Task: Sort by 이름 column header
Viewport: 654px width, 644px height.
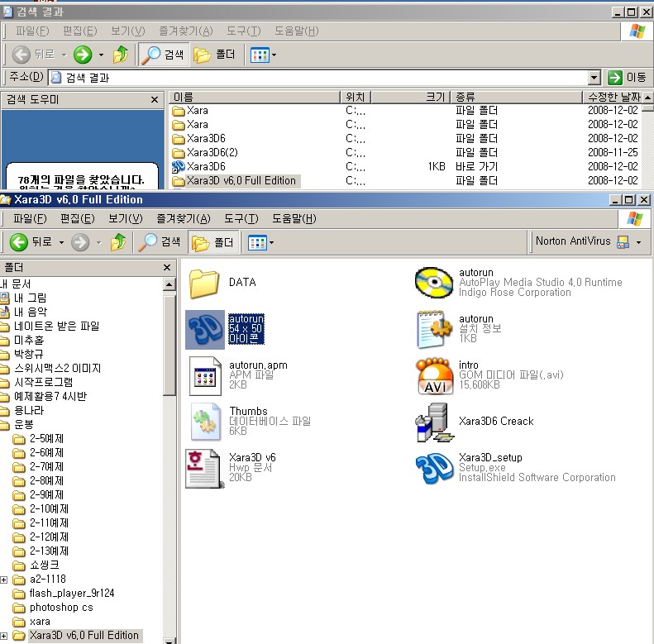Action: coord(255,98)
